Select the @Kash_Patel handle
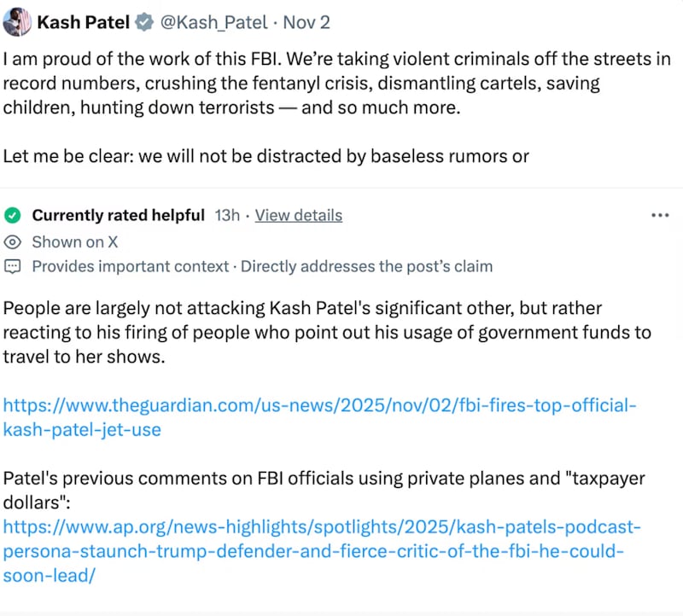Screen dimensions: 683x616 coord(214,22)
